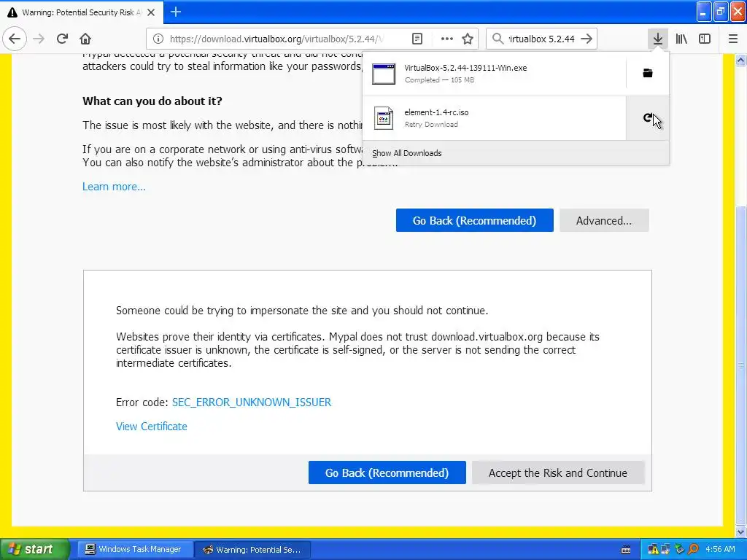This screenshot has width=747, height=560.
Task: Click the page scrollbar down arrow
Action: [740, 532]
